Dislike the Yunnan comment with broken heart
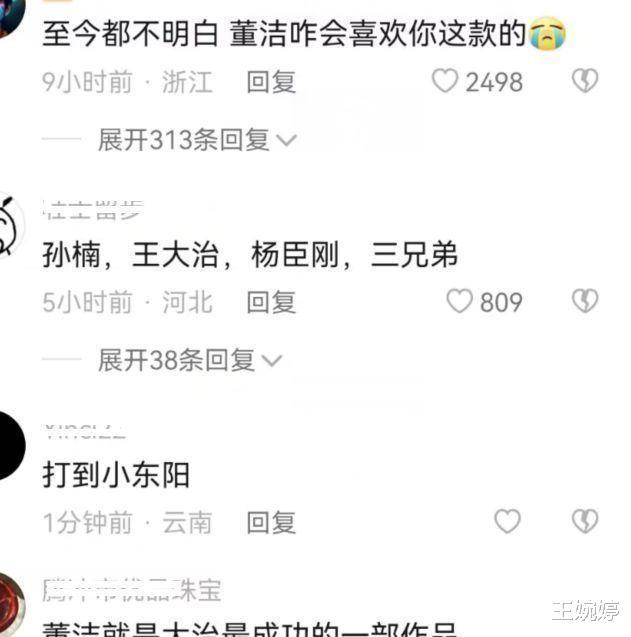 coord(585,521)
